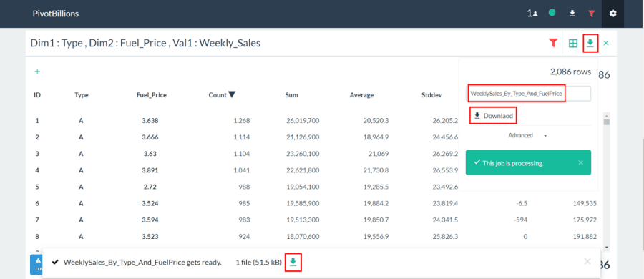Click the settings gear icon in header

click(613, 14)
